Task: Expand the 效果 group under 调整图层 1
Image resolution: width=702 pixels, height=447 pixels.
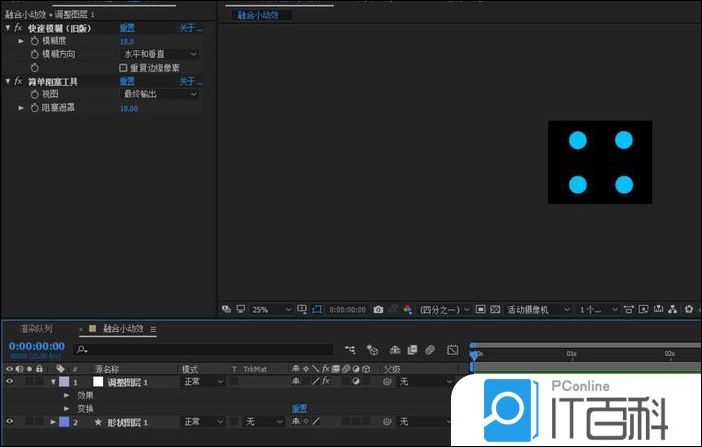Action: pyautogui.click(x=67, y=395)
